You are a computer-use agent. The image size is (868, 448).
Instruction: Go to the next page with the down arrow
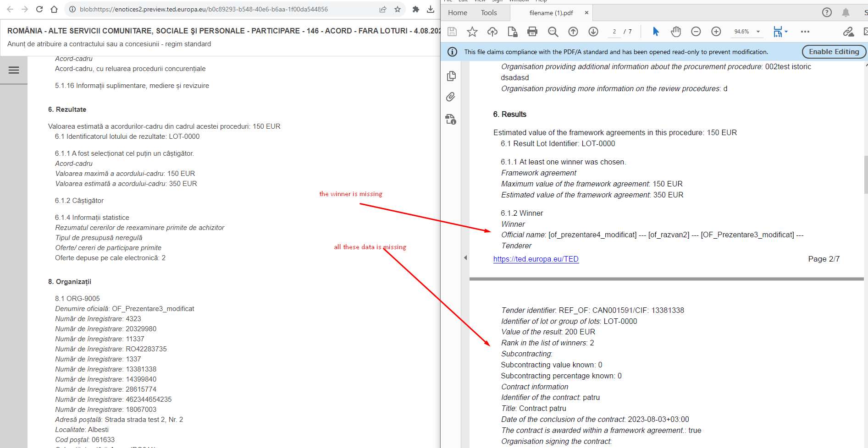point(593,32)
